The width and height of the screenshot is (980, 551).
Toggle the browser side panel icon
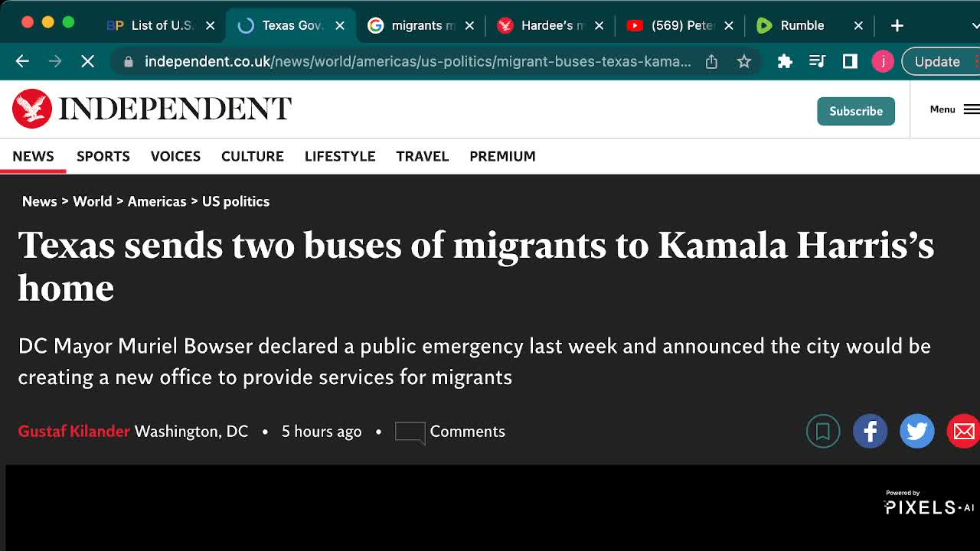point(850,62)
